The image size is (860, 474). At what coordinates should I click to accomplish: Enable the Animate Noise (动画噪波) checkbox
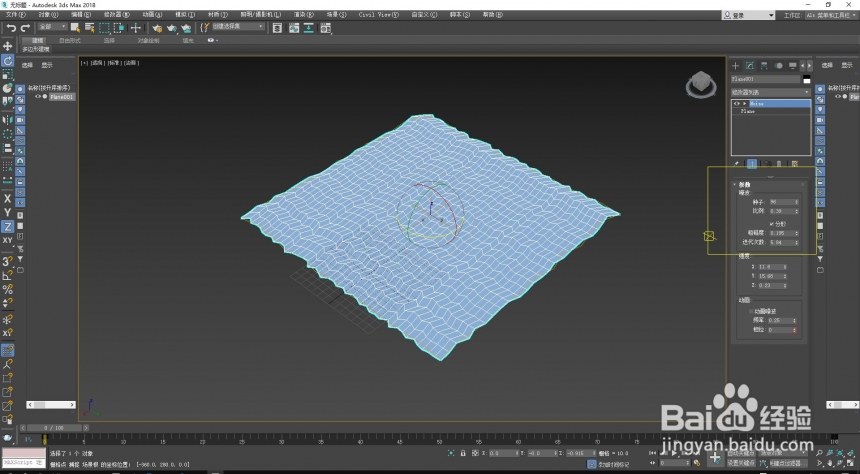pos(751,311)
